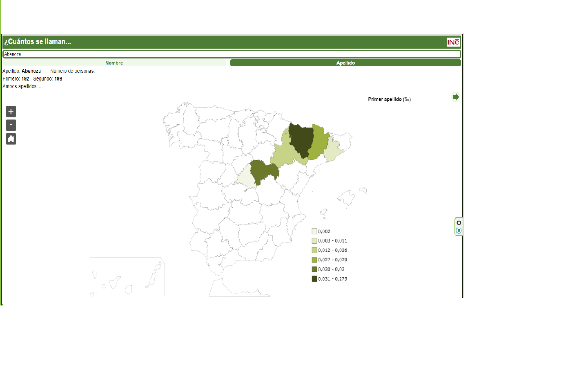Viewport: 588px width, 368px height.
Task: Click legend swatch for 0,003 - 0,011
Action: pyautogui.click(x=314, y=241)
